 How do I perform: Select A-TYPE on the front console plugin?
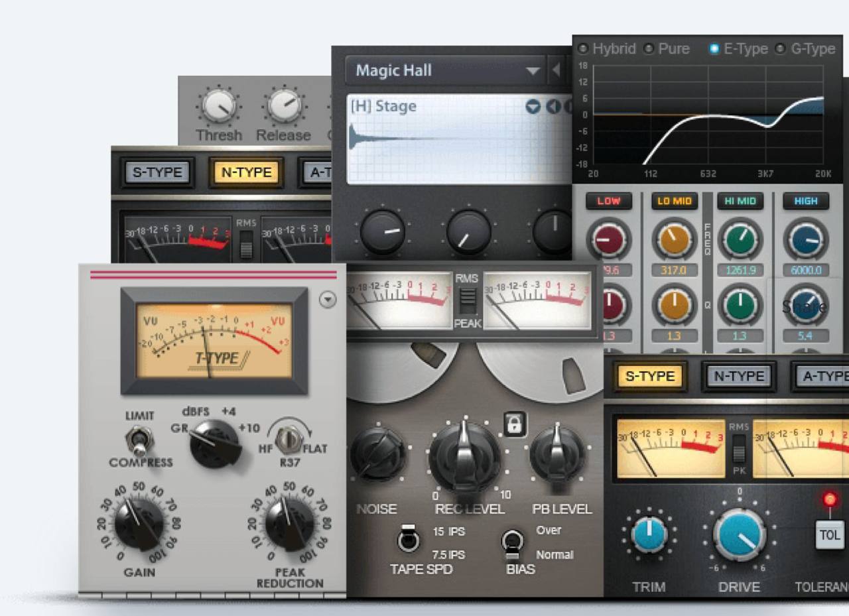coord(822,376)
